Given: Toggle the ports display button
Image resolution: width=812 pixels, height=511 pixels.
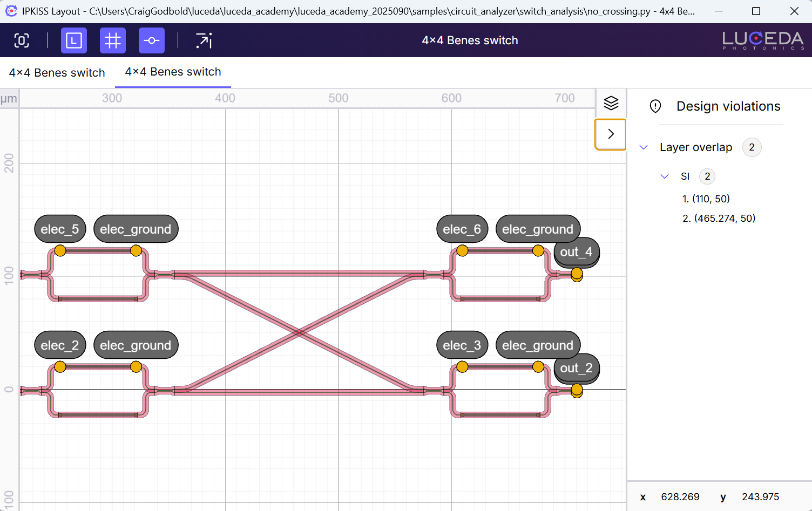Looking at the screenshot, I should 152,40.
